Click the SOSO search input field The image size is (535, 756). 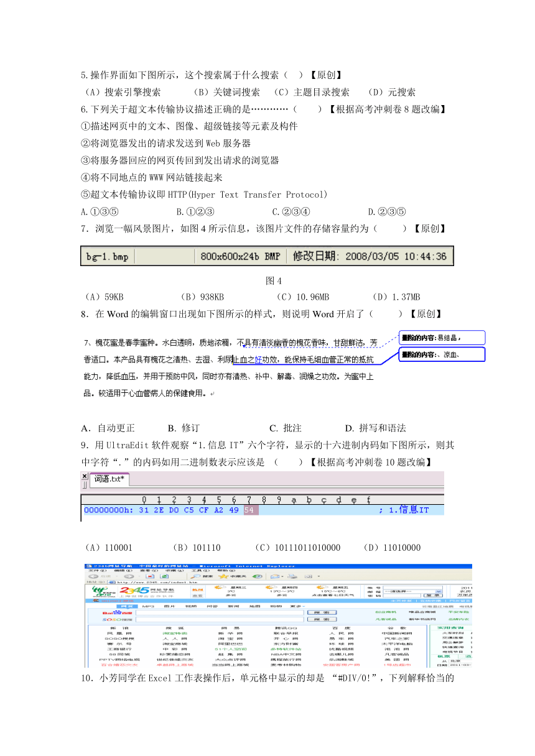[x=220, y=620]
